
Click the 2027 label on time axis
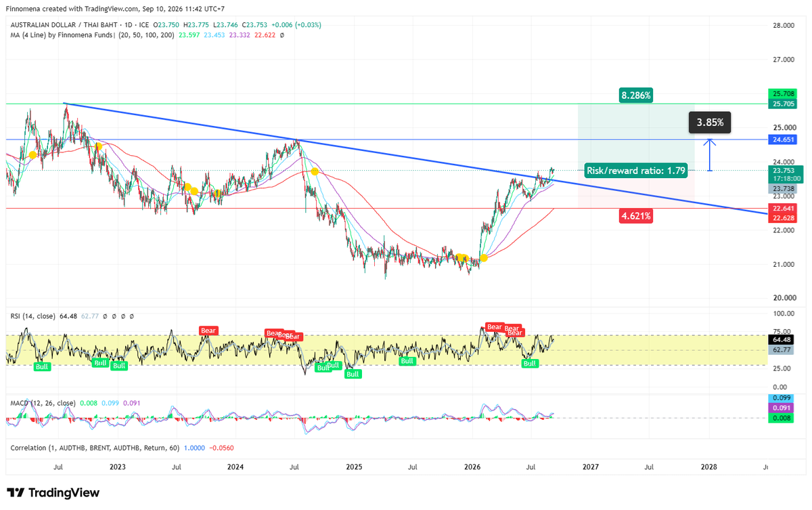591,467
